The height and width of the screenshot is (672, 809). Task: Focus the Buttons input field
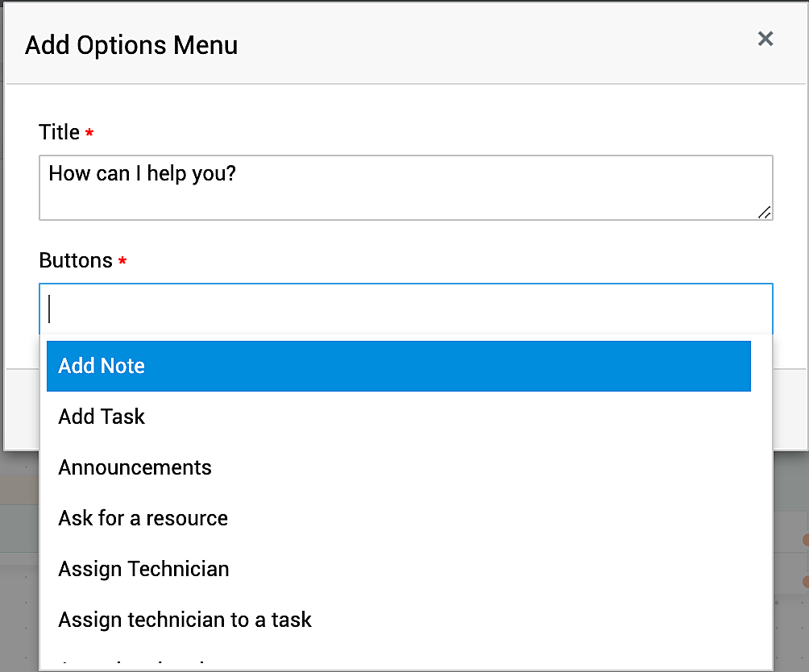tap(405, 309)
